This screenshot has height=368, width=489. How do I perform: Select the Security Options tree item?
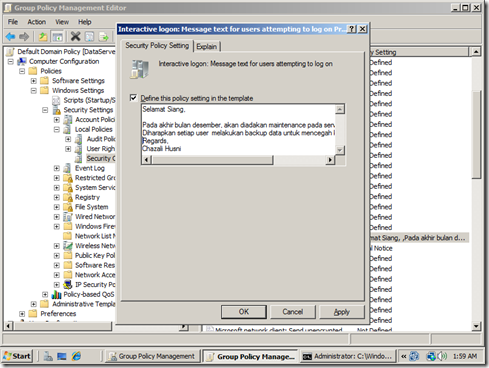click(100, 158)
